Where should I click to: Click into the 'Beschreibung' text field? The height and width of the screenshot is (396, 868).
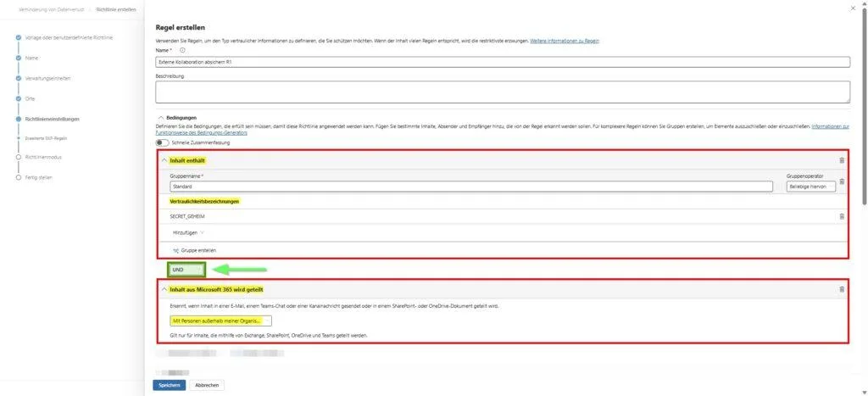(503, 92)
